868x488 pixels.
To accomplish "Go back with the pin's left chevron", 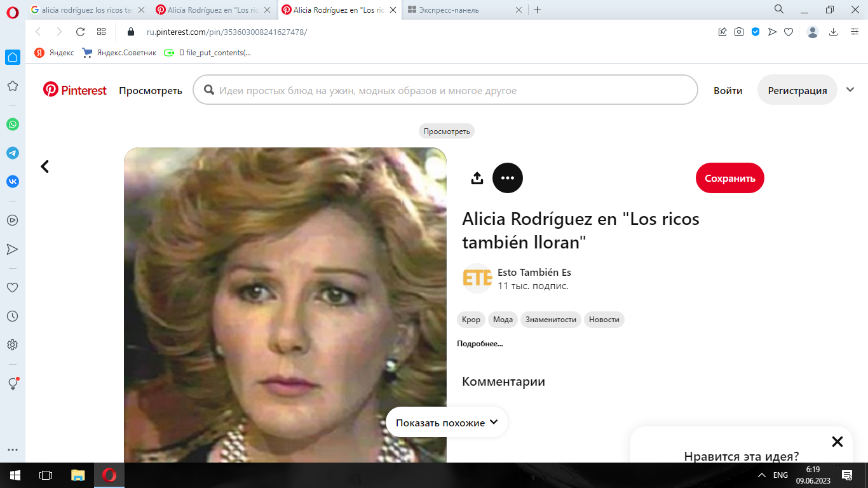I will point(44,166).
